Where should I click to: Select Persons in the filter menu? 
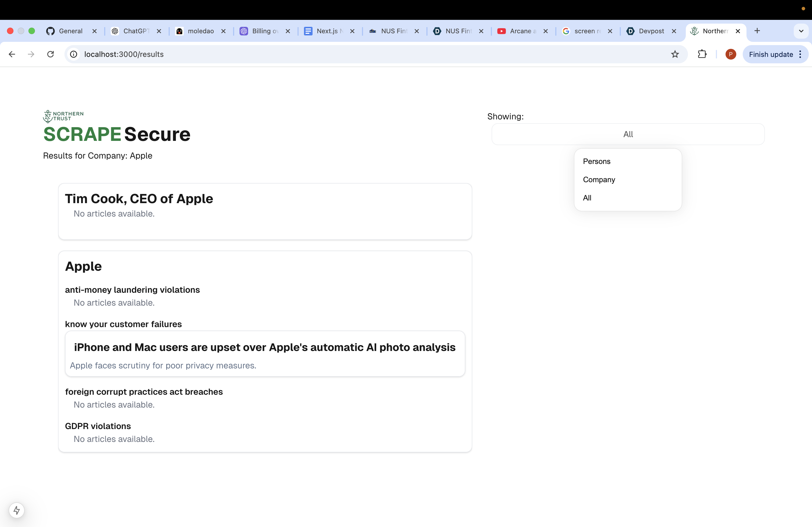coord(597,161)
